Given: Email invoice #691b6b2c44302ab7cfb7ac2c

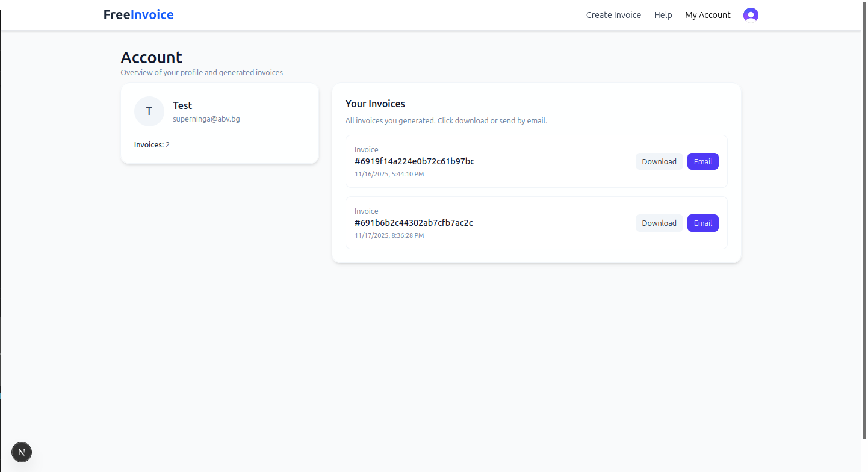Looking at the screenshot, I should pos(702,223).
